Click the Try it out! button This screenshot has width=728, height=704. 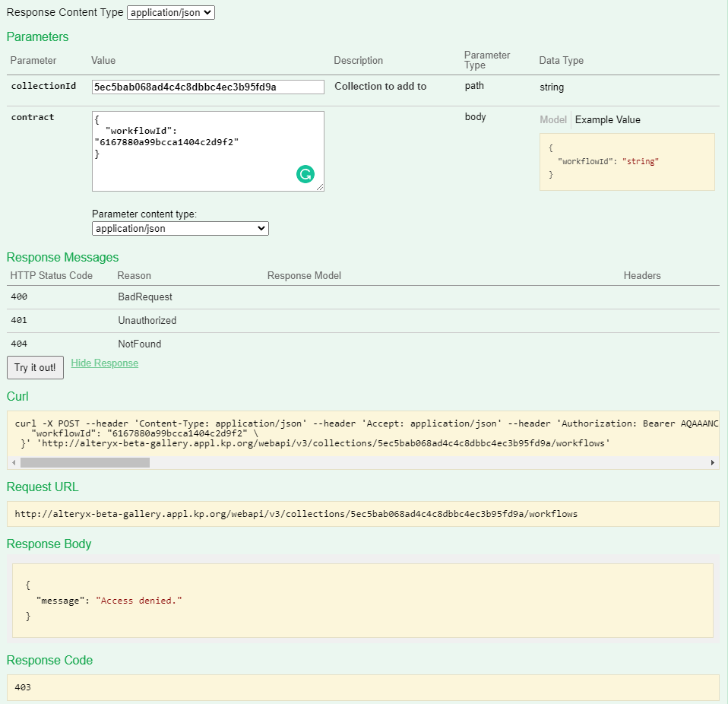click(35, 367)
